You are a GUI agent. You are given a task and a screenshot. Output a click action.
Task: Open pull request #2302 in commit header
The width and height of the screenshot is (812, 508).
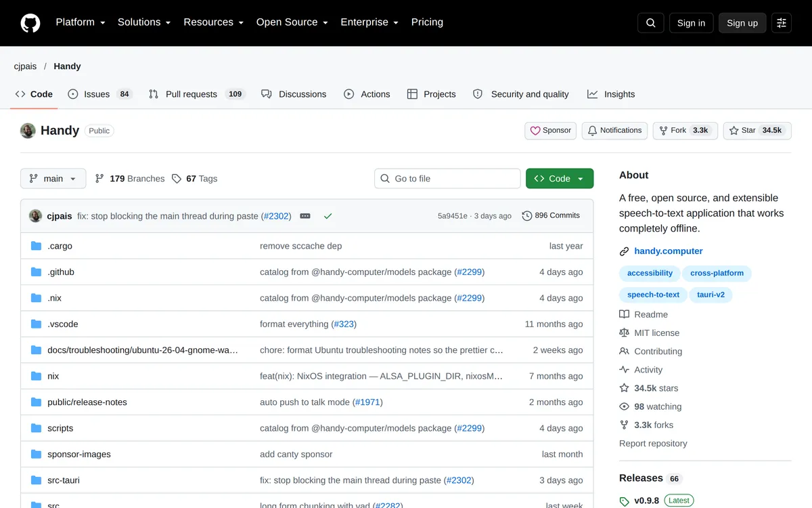(x=277, y=216)
